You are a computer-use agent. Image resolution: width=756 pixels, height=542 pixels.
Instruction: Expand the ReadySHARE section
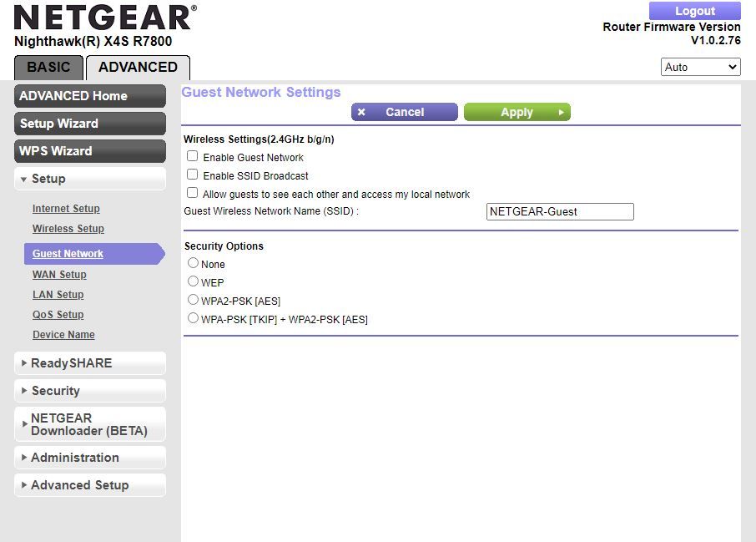[90, 363]
